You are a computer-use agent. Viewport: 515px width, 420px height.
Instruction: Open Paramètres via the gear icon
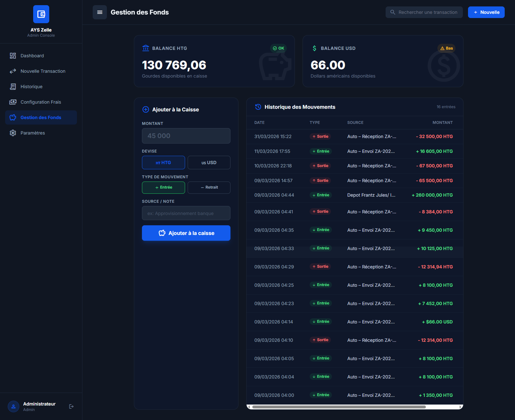pos(13,133)
